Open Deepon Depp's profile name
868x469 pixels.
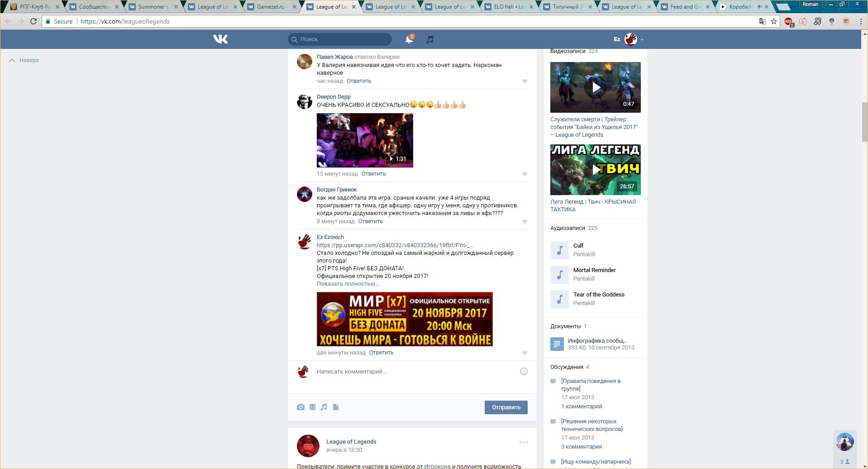tap(334, 97)
